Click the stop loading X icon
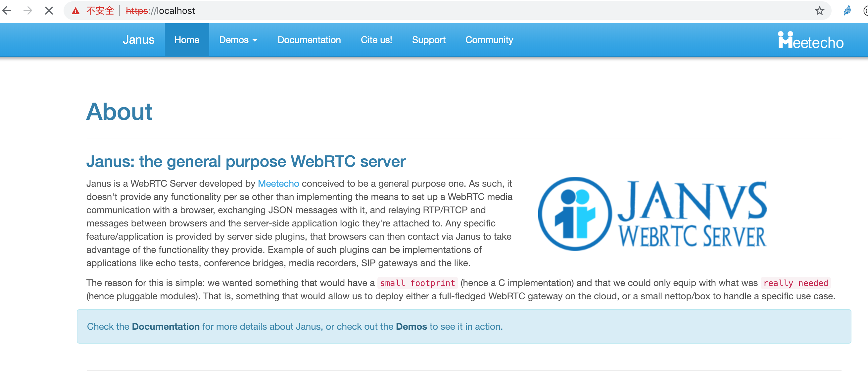Image resolution: width=868 pixels, height=384 pixels. [x=49, y=11]
